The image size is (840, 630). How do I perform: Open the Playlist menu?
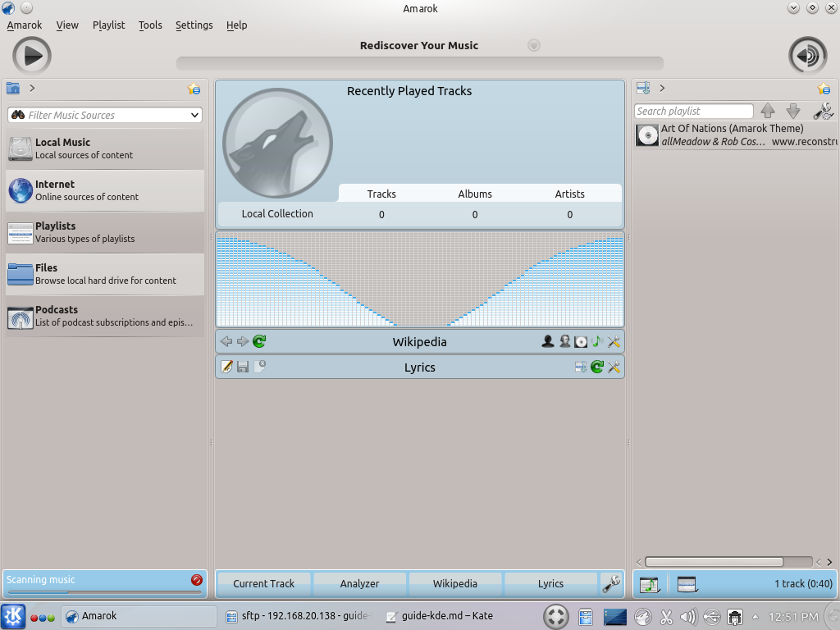109,25
